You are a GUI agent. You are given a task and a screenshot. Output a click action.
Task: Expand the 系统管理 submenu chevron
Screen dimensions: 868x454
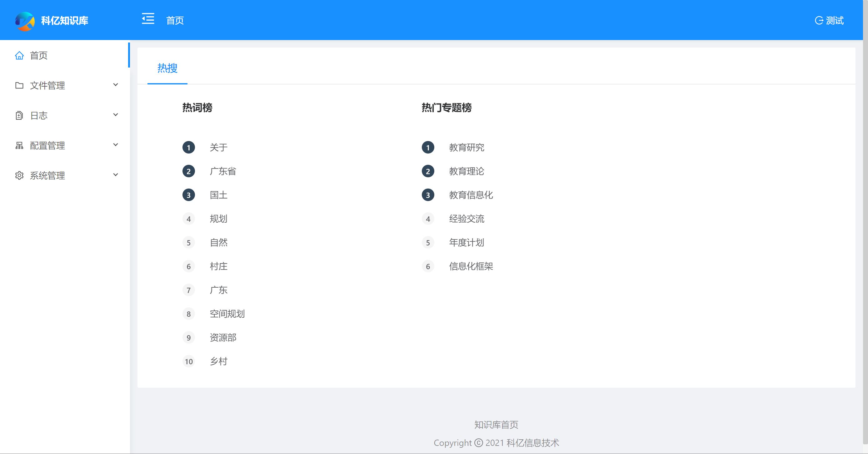116,175
